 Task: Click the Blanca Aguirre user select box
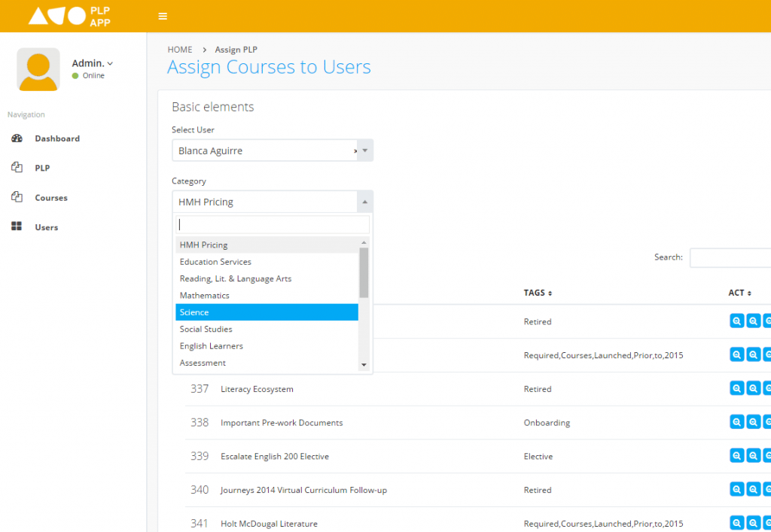click(x=273, y=150)
